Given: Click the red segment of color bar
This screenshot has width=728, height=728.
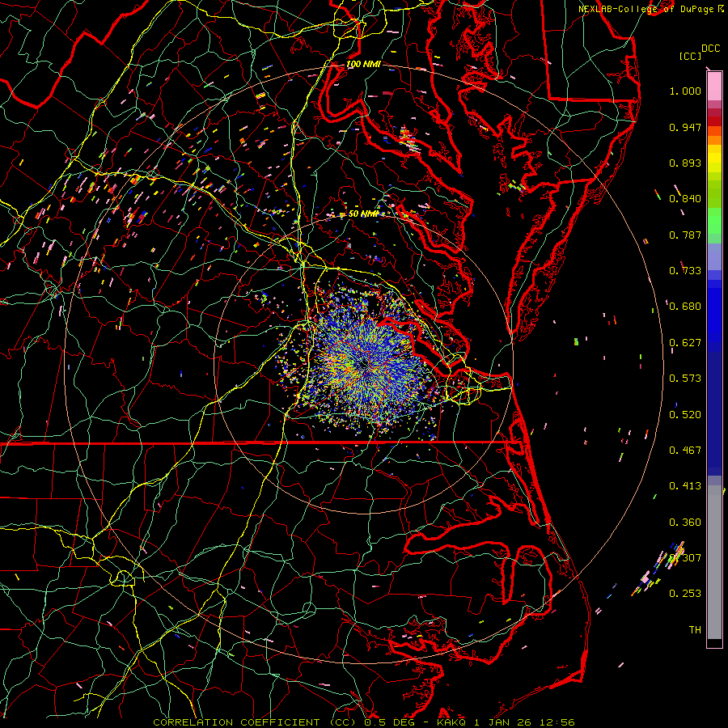Looking at the screenshot, I should (x=714, y=121).
